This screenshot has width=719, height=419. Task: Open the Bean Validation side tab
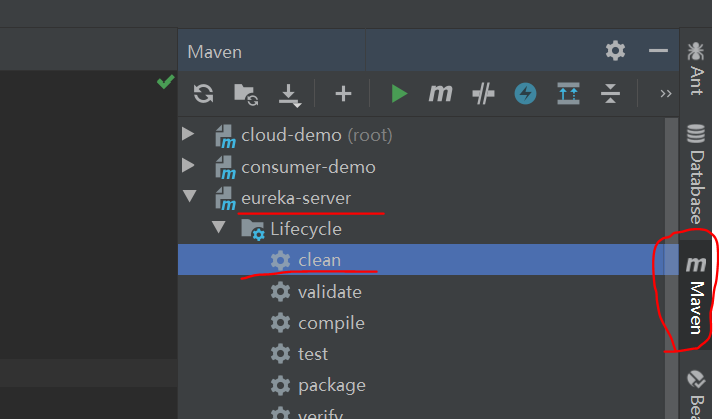(696, 393)
